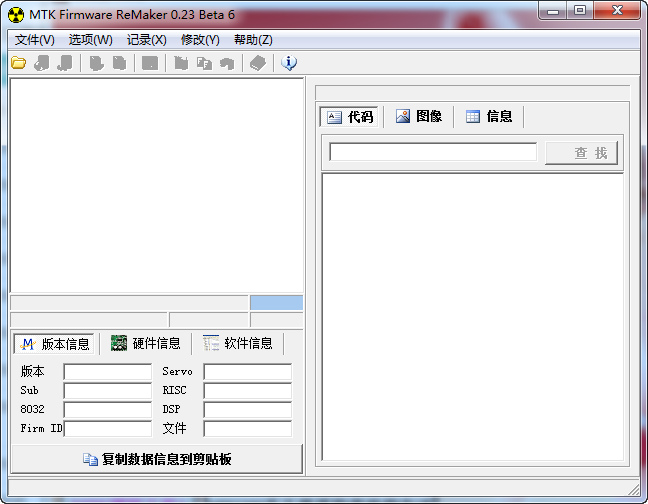Open the 帮助(Z) menu
The height and width of the screenshot is (504, 648).
pyautogui.click(x=253, y=40)
